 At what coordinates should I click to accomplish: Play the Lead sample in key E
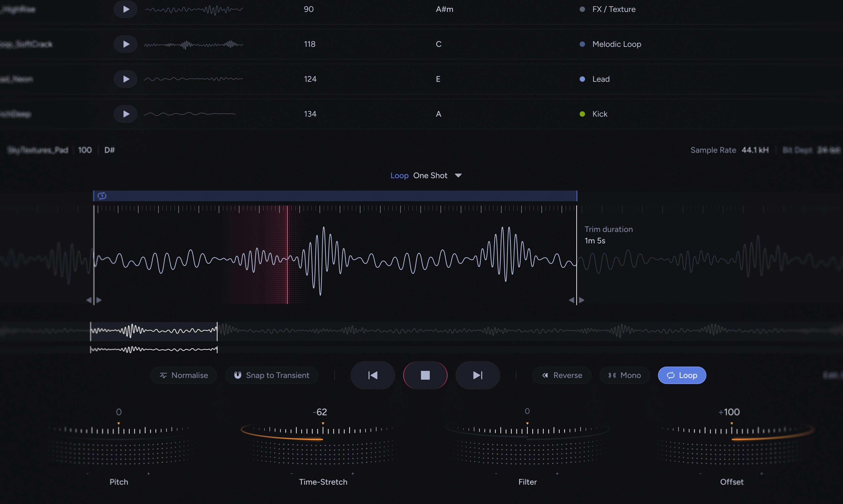126,79
